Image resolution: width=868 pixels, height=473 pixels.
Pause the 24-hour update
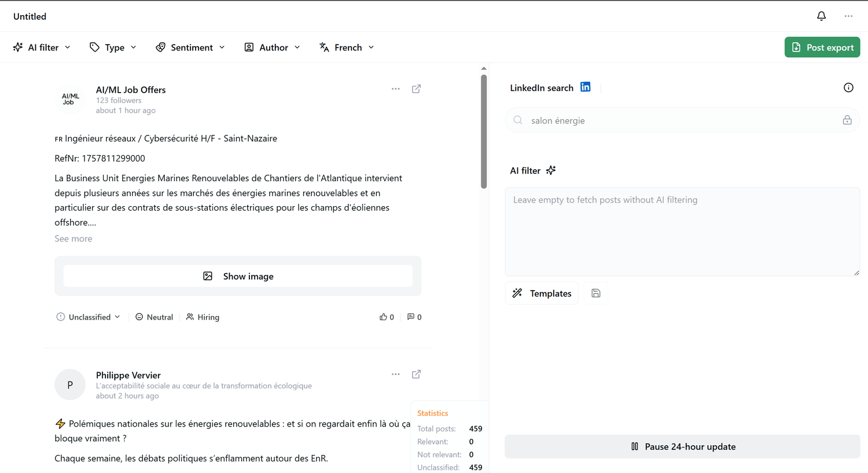[x=682, y=446]
